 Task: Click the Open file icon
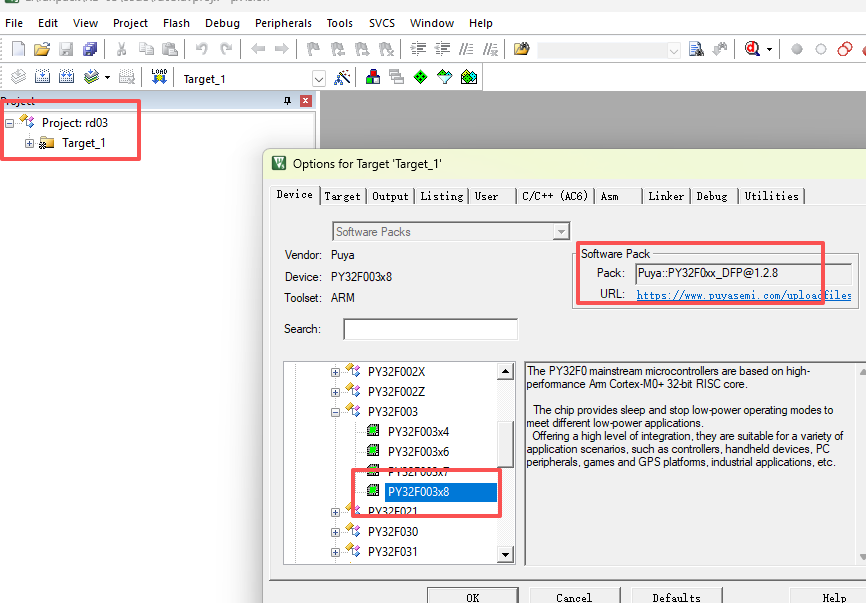(42, 49)
